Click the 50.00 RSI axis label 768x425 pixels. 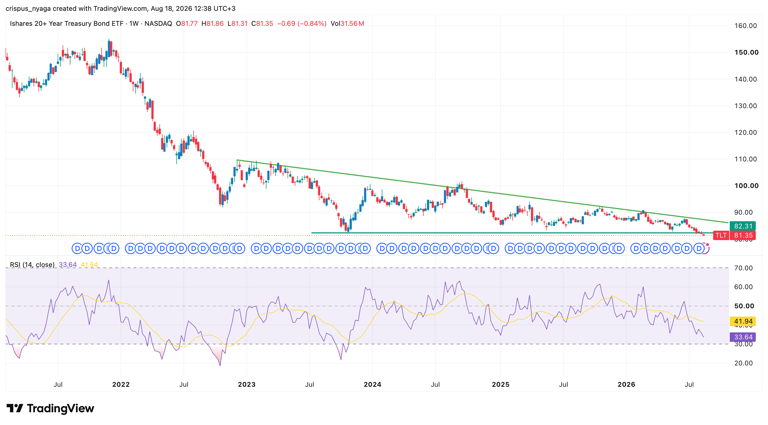click(x=745, y=306)
